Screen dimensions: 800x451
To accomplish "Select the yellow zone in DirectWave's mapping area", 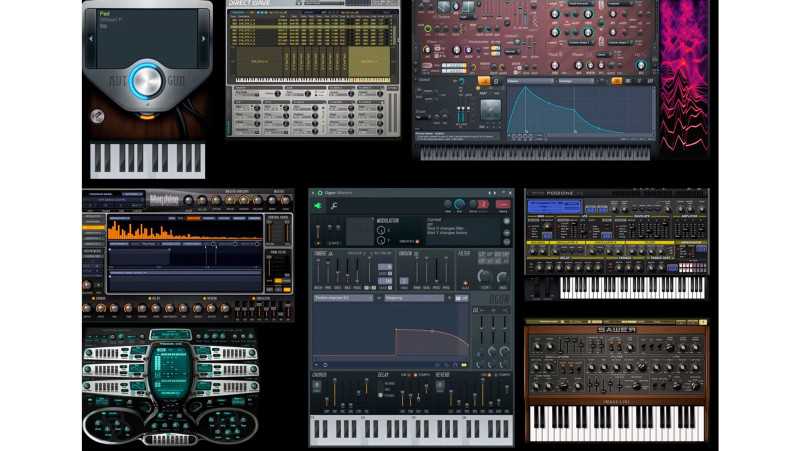I will coord(369,62).
